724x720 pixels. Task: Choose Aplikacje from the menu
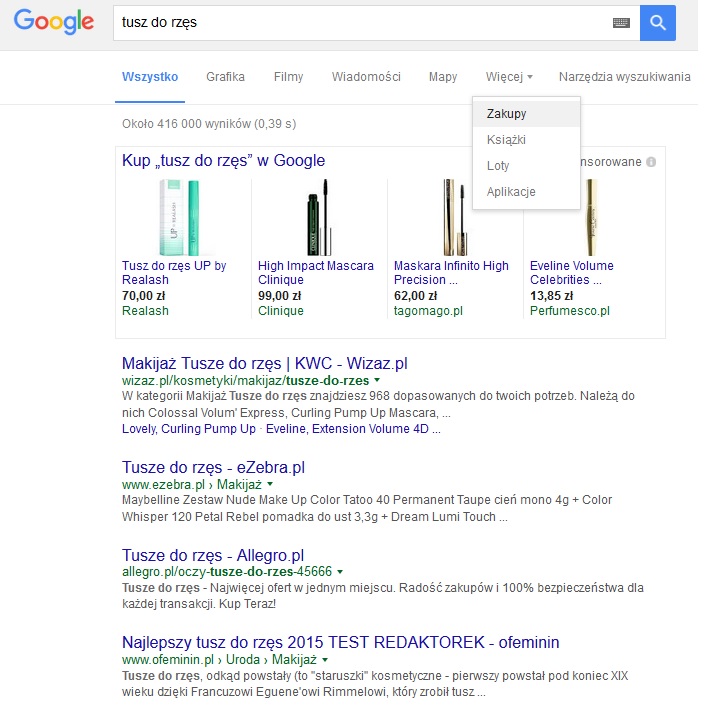tap(526, 191)
